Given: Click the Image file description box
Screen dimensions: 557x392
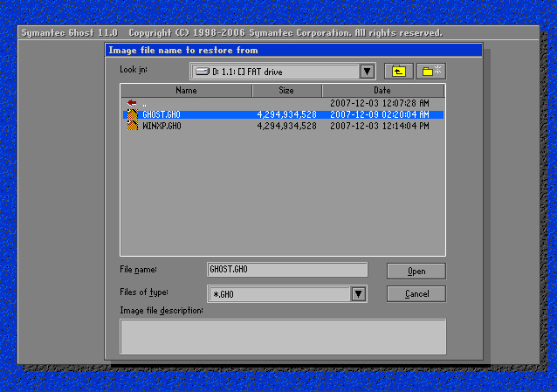Looking at the screenshot, I should coord(283,336).
